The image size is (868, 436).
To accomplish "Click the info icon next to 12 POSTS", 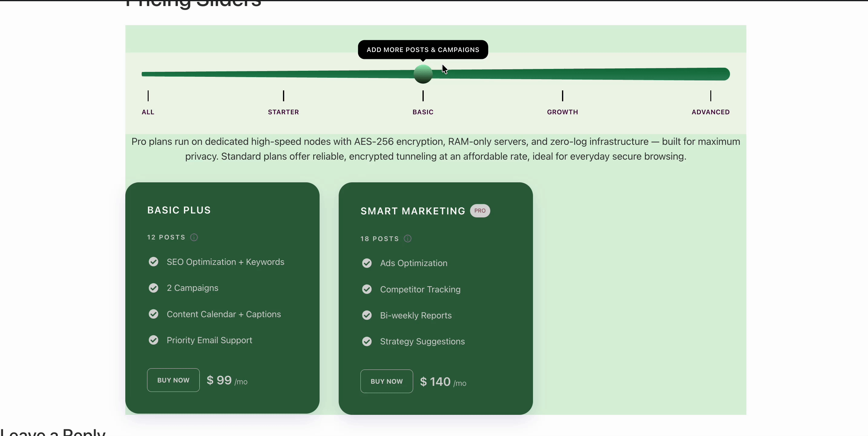I will coord(194,237).
